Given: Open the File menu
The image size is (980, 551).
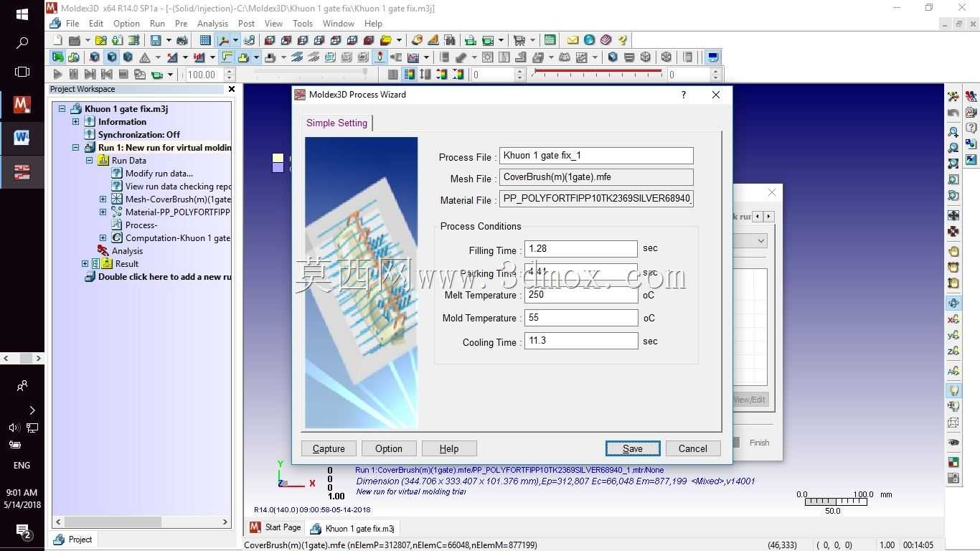Looking at the screenshot, I should 72,24.
